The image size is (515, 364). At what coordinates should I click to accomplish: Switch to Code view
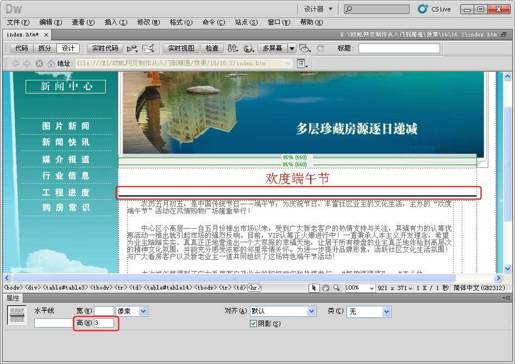(21, 48)
